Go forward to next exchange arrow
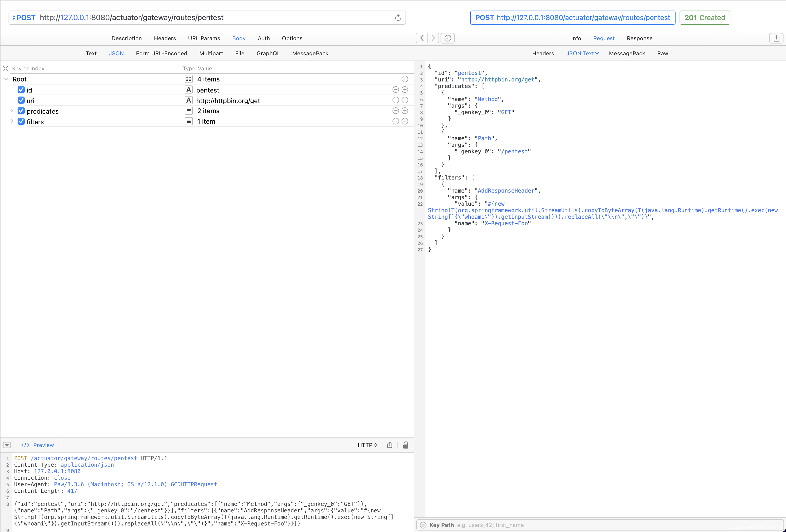786x532 pixels. (433, 38)
